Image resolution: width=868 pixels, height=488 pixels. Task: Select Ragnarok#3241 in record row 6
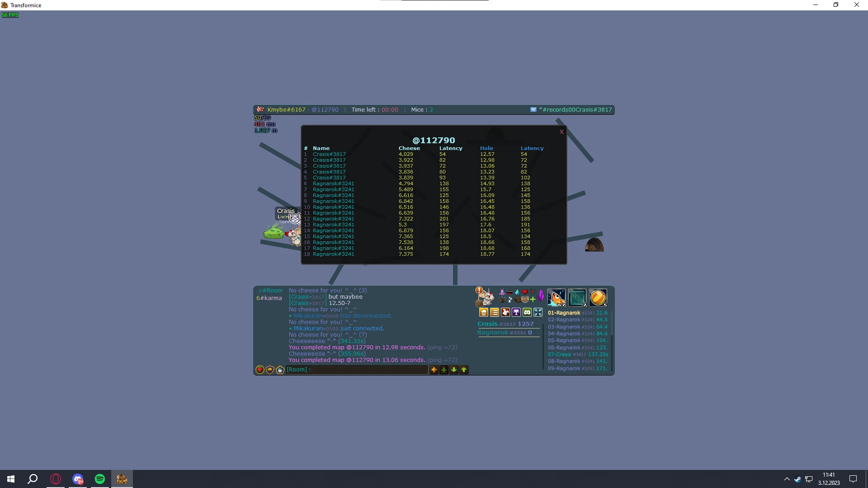[334, 183]
